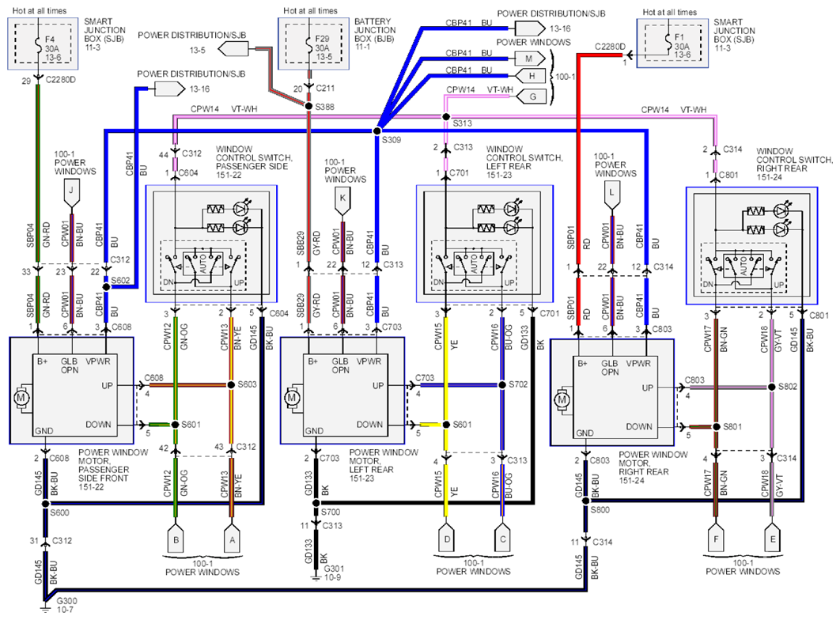Click splice point S309
The width and height of the screenshot is (840, 620).
pos(376,130)
